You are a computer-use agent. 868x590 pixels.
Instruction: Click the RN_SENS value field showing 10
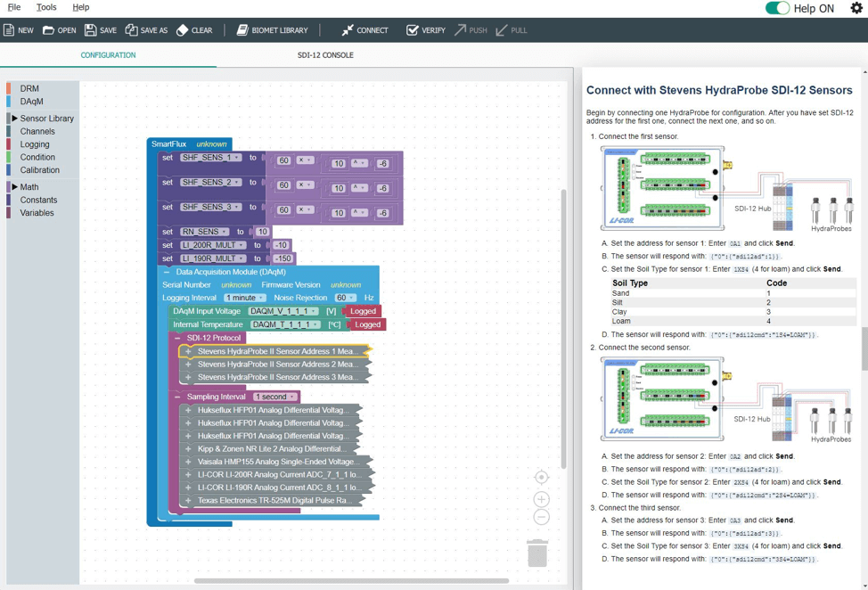point(262,232)
